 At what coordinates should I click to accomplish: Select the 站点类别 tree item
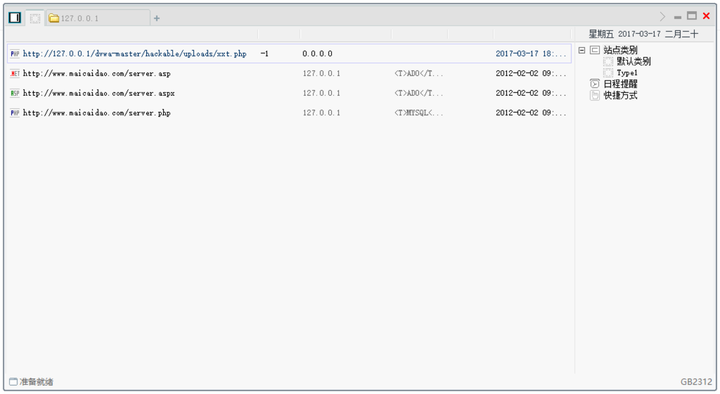pyautogui.click(x=620, y=50)
